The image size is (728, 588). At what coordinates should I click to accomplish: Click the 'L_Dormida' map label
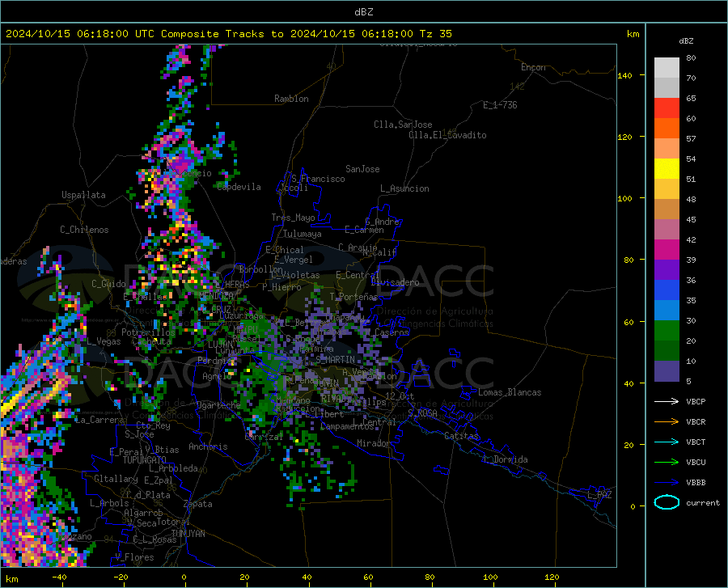point(506,459)
